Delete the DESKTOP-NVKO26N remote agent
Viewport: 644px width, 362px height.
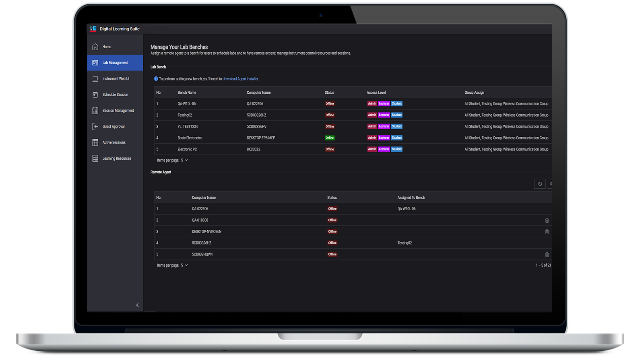pyautogui.click(x=547, y=232)
